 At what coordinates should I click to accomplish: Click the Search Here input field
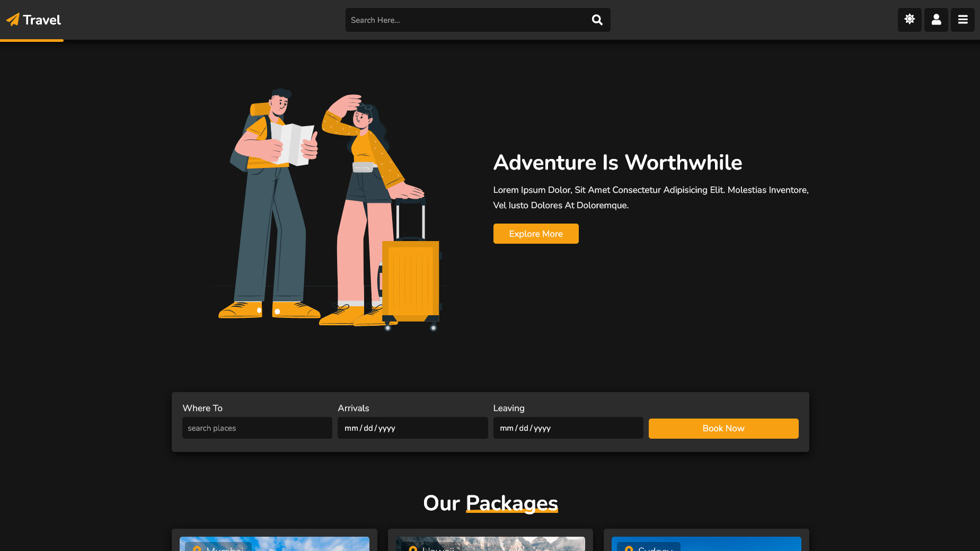click(x=466, y=20)
